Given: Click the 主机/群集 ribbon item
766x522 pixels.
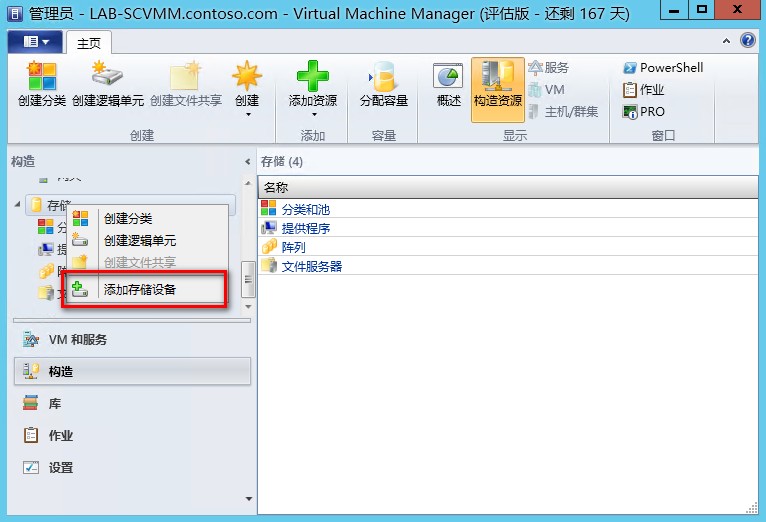Looking at the screenshot, I should pos(563,112).
